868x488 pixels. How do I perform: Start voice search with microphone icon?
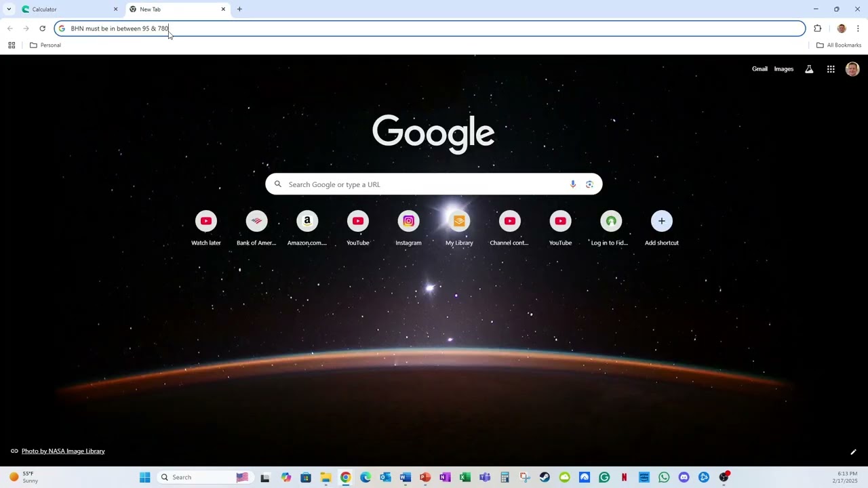573,184
